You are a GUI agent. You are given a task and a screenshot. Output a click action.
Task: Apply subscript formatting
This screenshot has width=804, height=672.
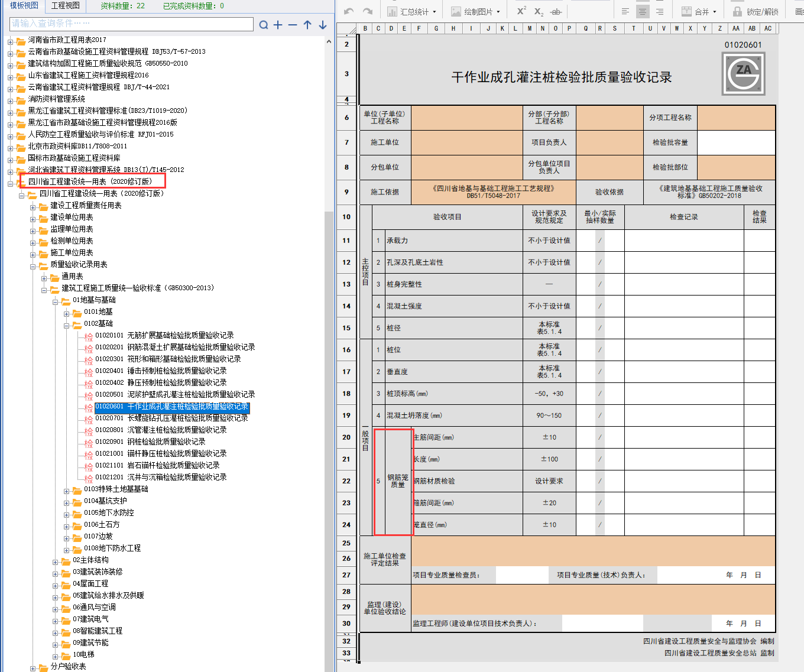[x=539, y=12]
